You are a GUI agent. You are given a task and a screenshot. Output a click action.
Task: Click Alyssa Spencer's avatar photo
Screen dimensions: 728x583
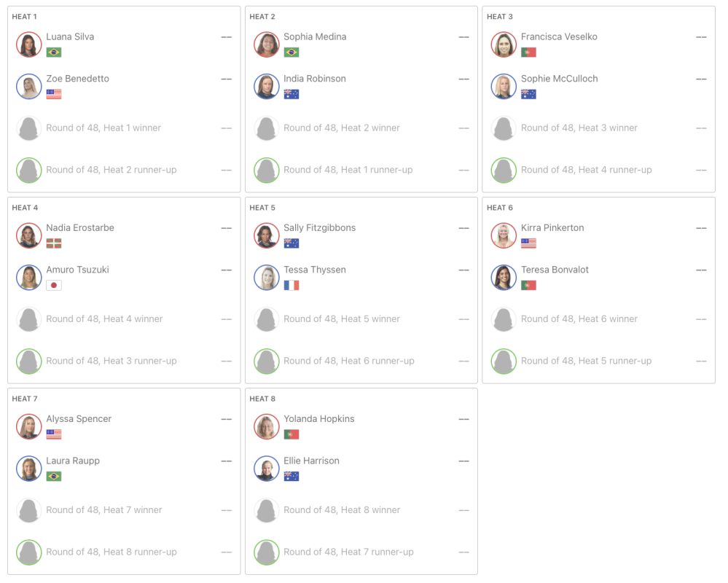point(29,427)
